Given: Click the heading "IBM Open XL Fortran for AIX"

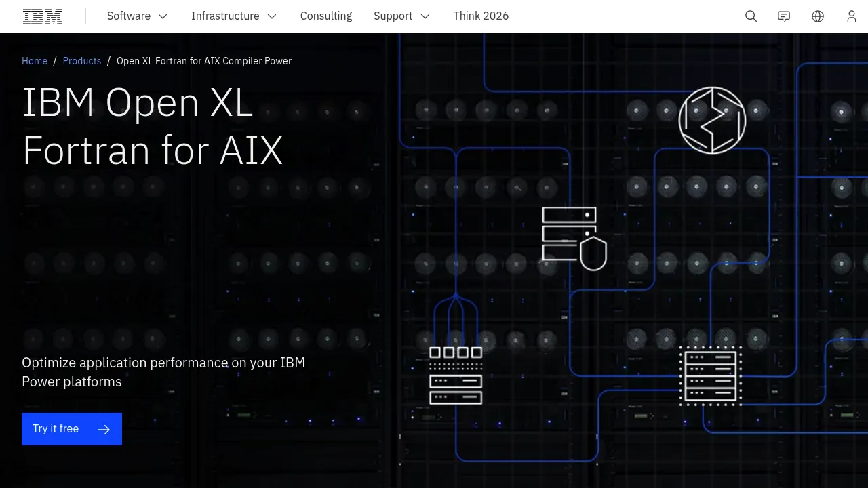Looking at the screenshot, I should click(x=153, y=126).
